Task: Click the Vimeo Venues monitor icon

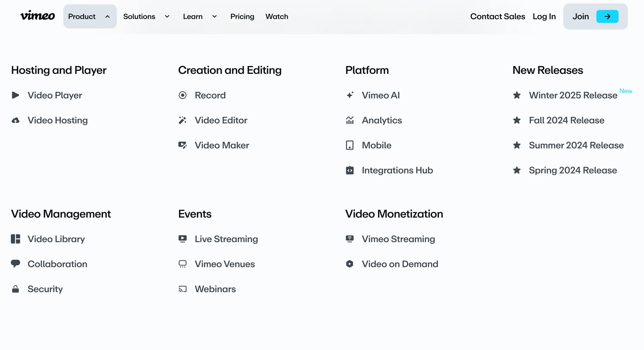Action: 183,264
